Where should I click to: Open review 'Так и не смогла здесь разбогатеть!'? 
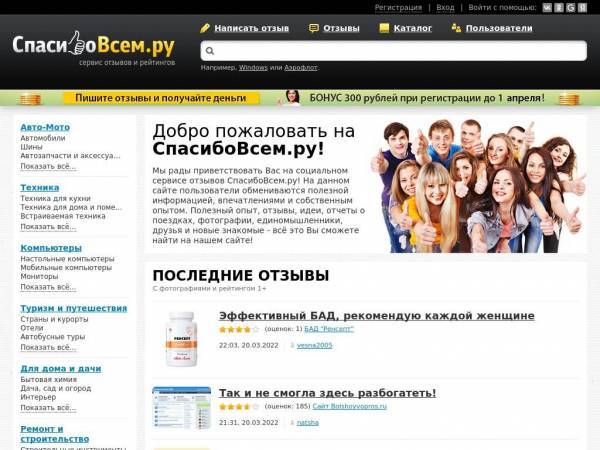[x=327, y=393]
